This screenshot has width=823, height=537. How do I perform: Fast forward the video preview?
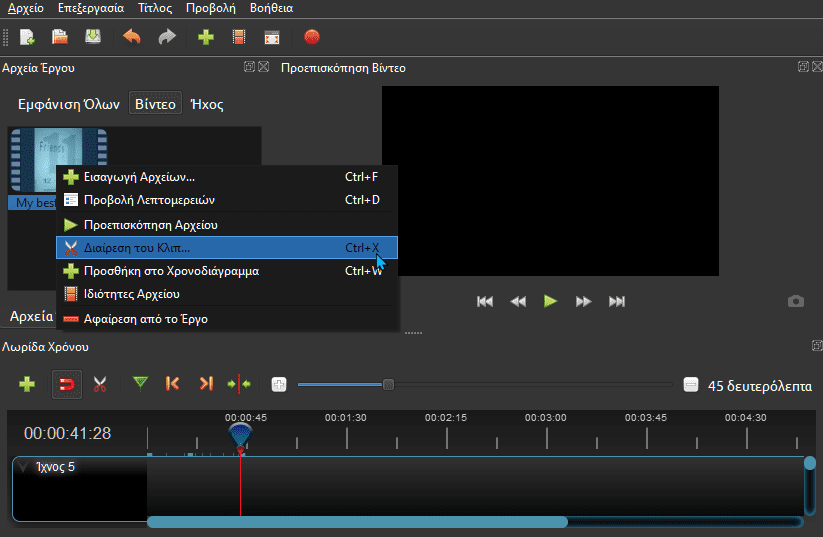click(583, 301)
